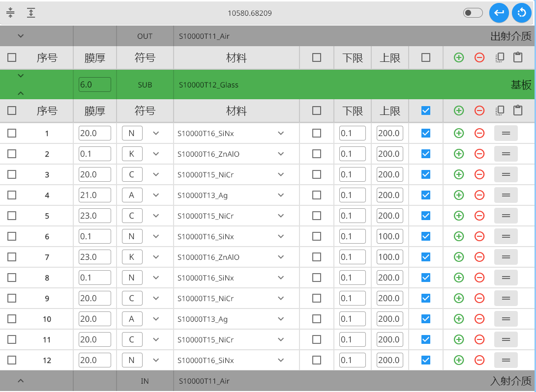Remove layer row 4 with minus icon

(x=479, y=195)
